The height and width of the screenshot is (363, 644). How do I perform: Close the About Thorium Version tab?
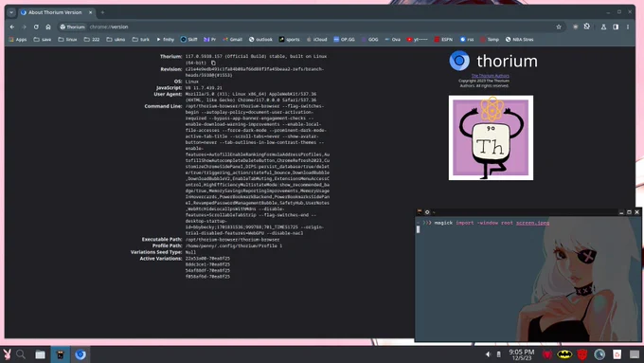pos(90,12)
